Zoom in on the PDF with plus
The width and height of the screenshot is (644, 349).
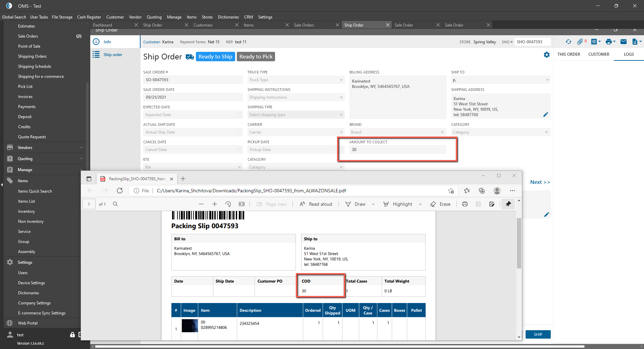tap(215, 204)
